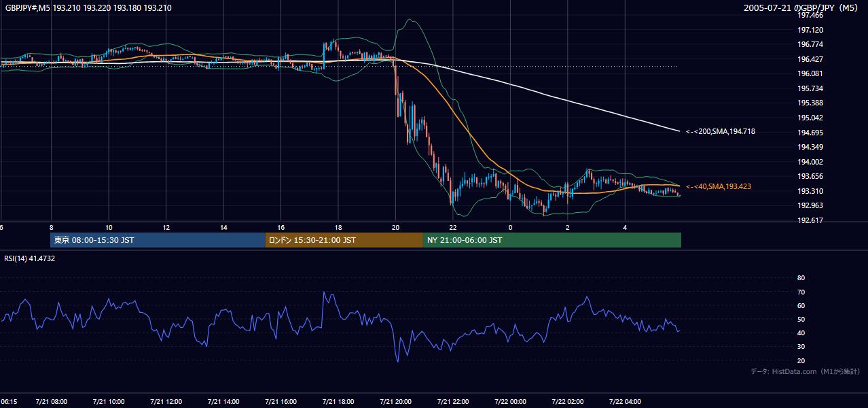Select the 200 SMA label reading 194.718

pyautogui.click(x=720, y=131)
